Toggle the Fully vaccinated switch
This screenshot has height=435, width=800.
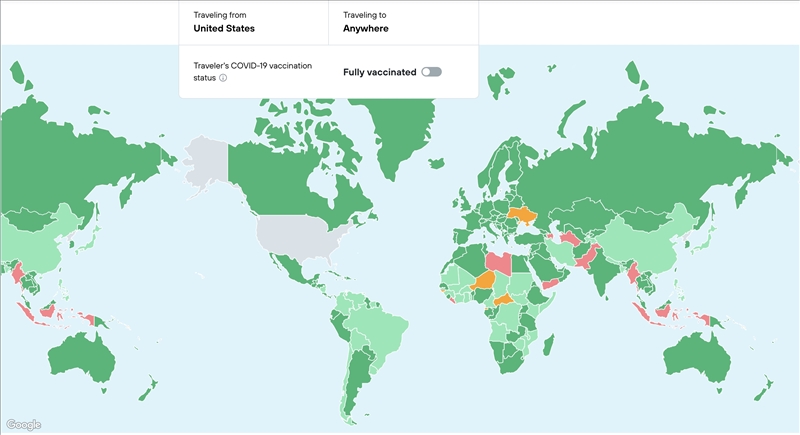click(431, 72)
